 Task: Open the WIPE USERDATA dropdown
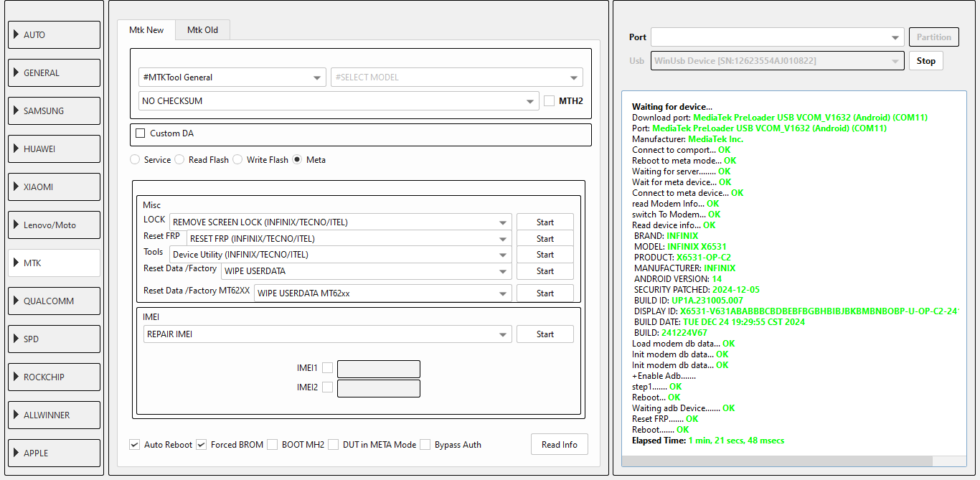pos(367,271)
